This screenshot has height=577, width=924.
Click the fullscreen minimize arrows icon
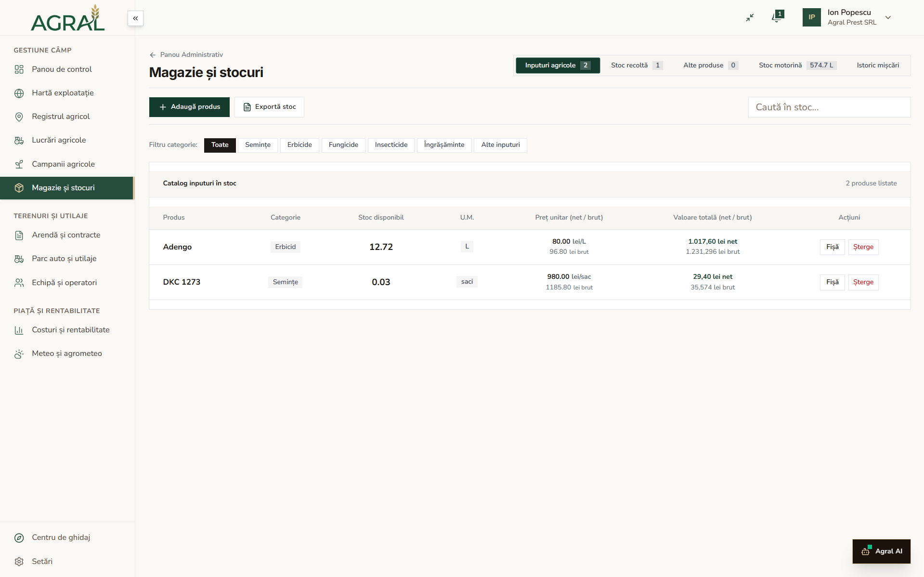[x=750, y=17]
